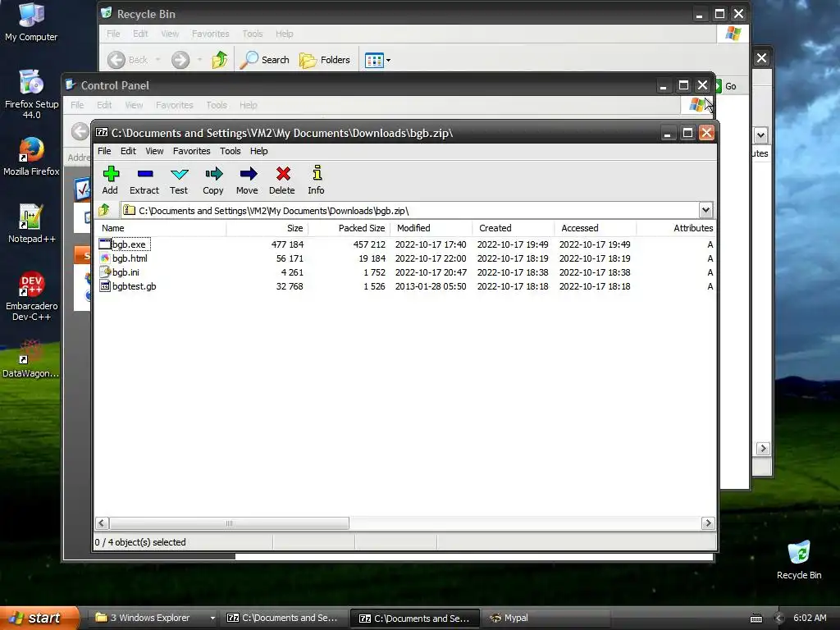This screenshot has width=840, height=630.
Task: Open the 7-Zip Edit menu
Action: pyautogui.click(x=128, y=151)
